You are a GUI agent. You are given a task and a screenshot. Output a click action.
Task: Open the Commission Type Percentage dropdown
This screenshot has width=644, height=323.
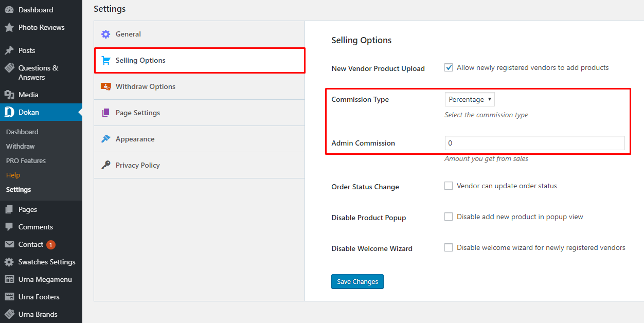pos(470,99)
